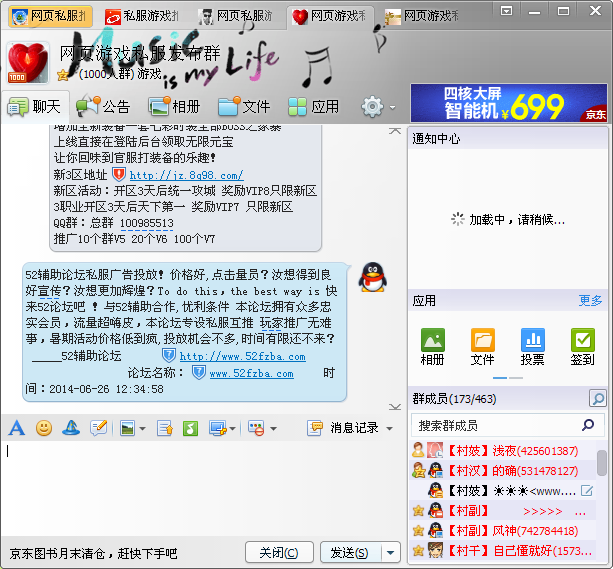Open the screenshot tool dropdown arrow
Screen dimensions: 613x569
(233, 428)
